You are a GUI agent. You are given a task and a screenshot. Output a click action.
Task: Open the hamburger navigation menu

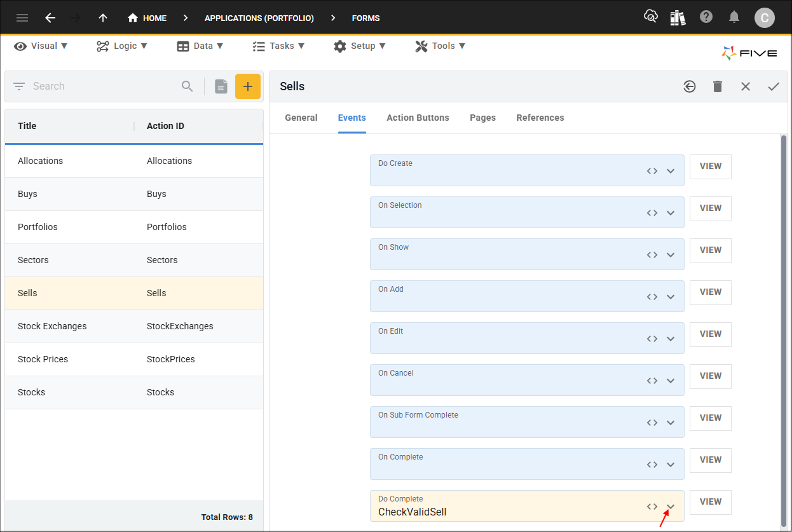pyautogui.click(x=22, y=18)
